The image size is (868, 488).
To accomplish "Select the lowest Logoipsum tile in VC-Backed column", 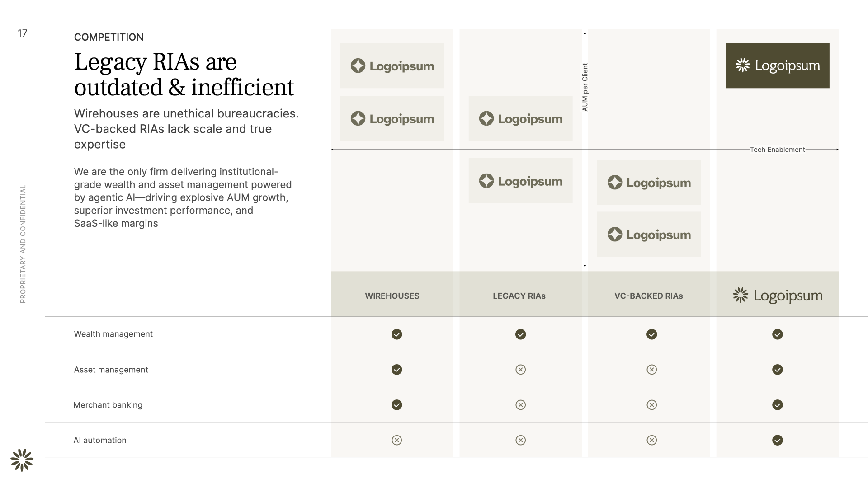I will 649,234.
